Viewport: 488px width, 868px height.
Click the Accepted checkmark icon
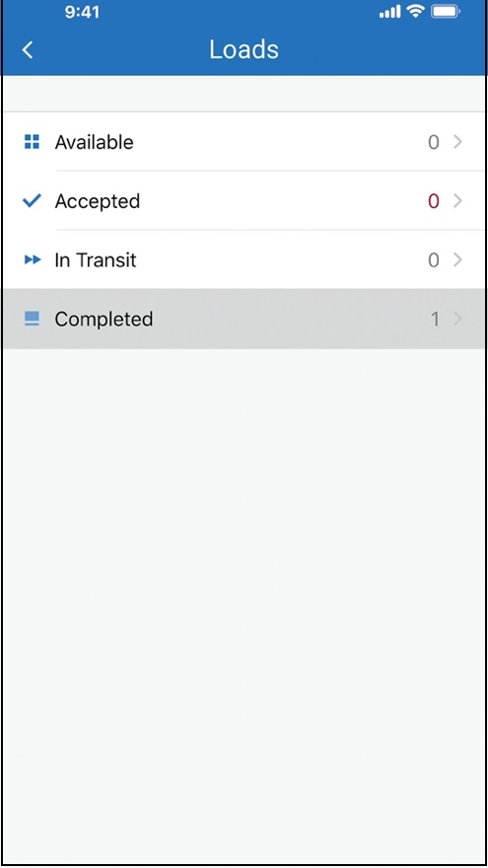click(33, 200)
